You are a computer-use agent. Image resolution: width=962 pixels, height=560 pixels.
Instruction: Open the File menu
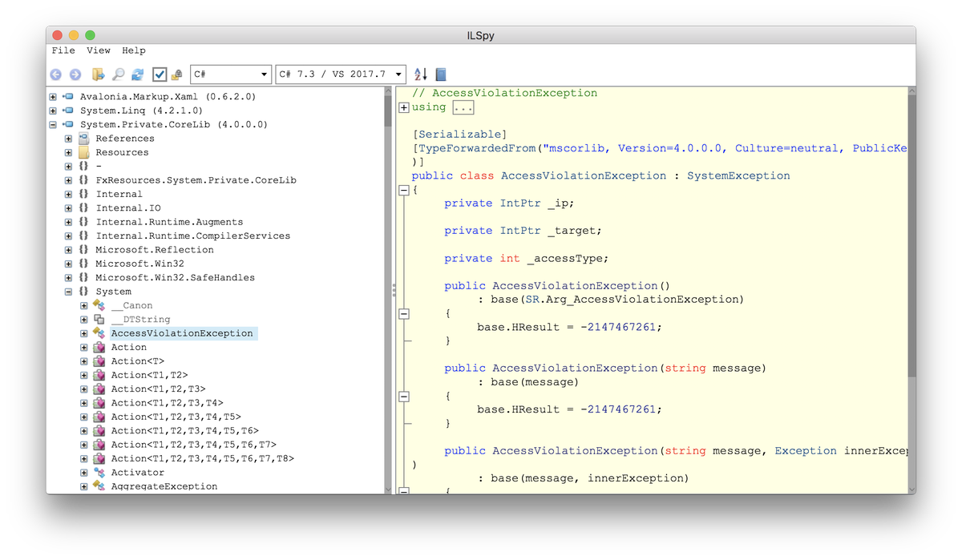coord(63,50)
